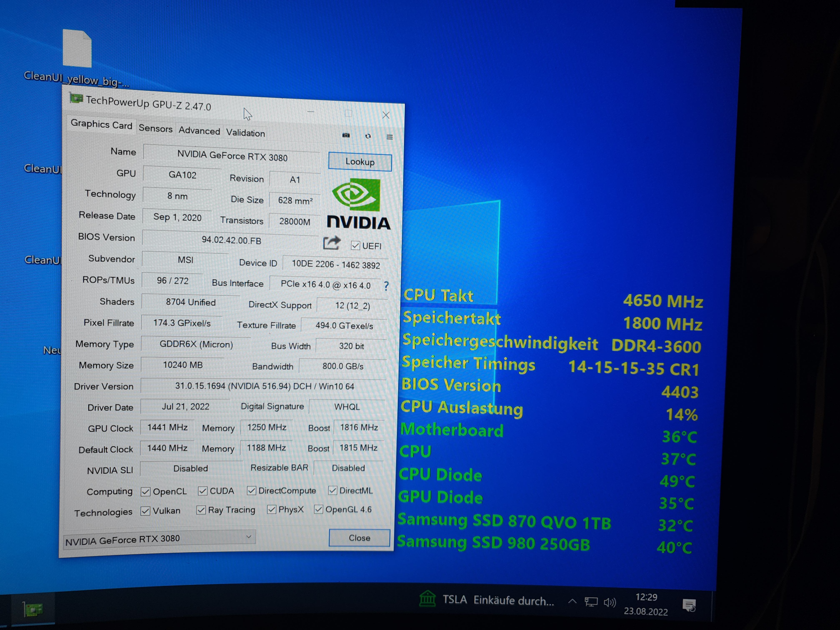The image size is (840, 630).
Task: Click the taskbar clock showing 12:29
Action: 646,597
